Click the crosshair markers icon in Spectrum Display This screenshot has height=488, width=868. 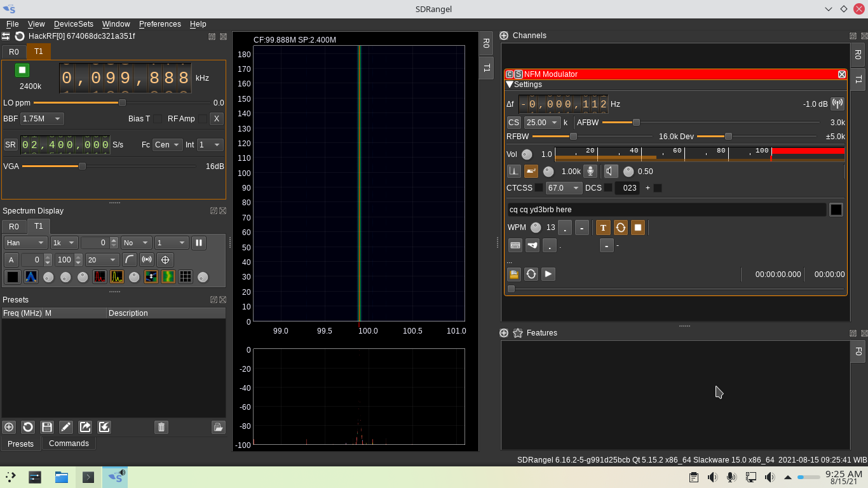[165, 260]
